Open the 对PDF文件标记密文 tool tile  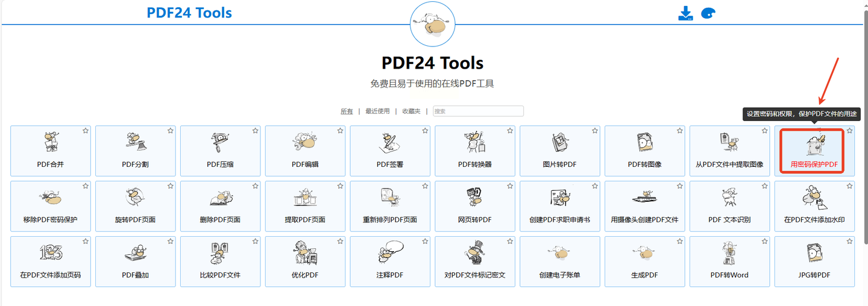click(x=475, y=261)
